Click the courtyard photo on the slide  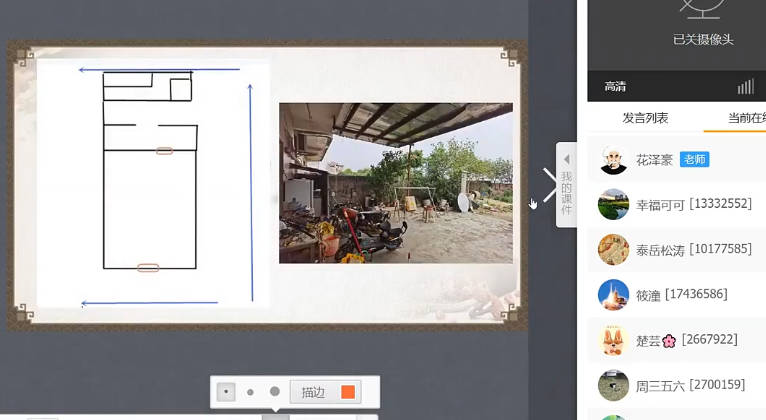396,183
